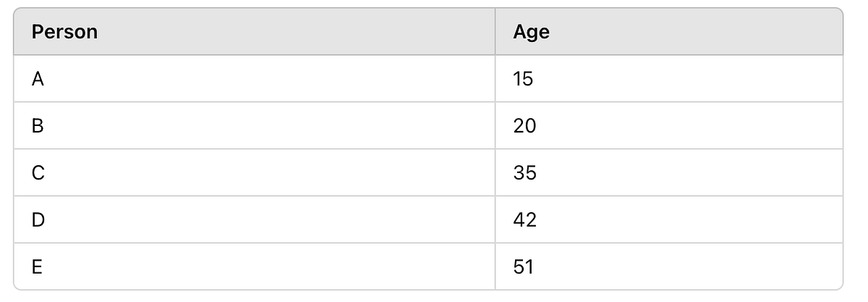Select the cell containing Person B
Viewport: 868px width, 302px height.
[255, 125]
